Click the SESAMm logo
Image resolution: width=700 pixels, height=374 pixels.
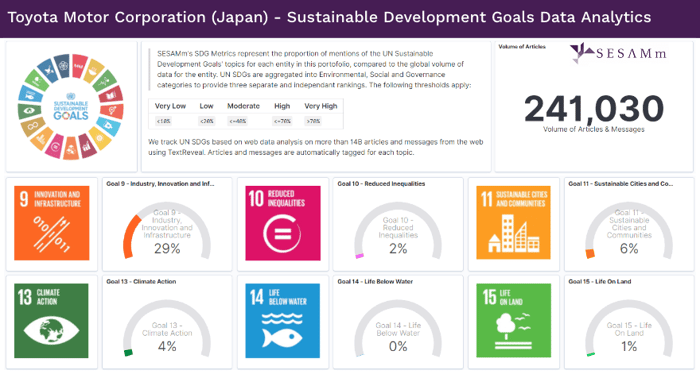pos(618,53)
